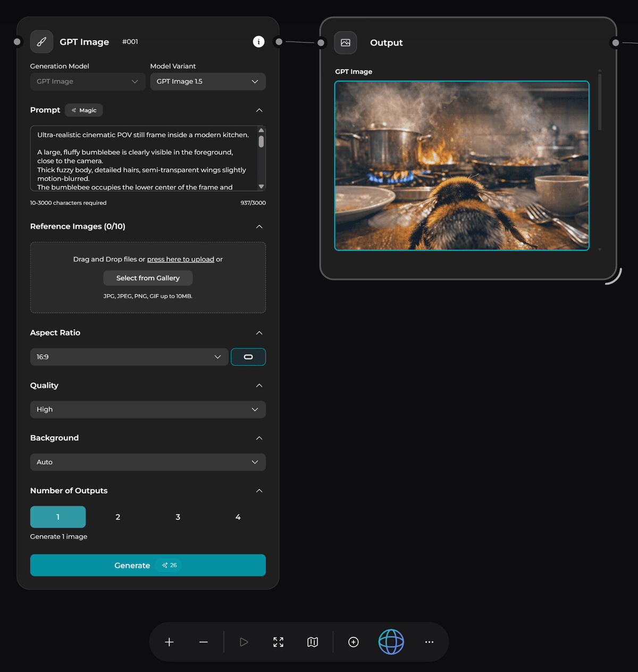Click the 'press here to upload' link
The width and height of the screenshot is (638, 672).
pyautogui.click(x=180, y=259)
